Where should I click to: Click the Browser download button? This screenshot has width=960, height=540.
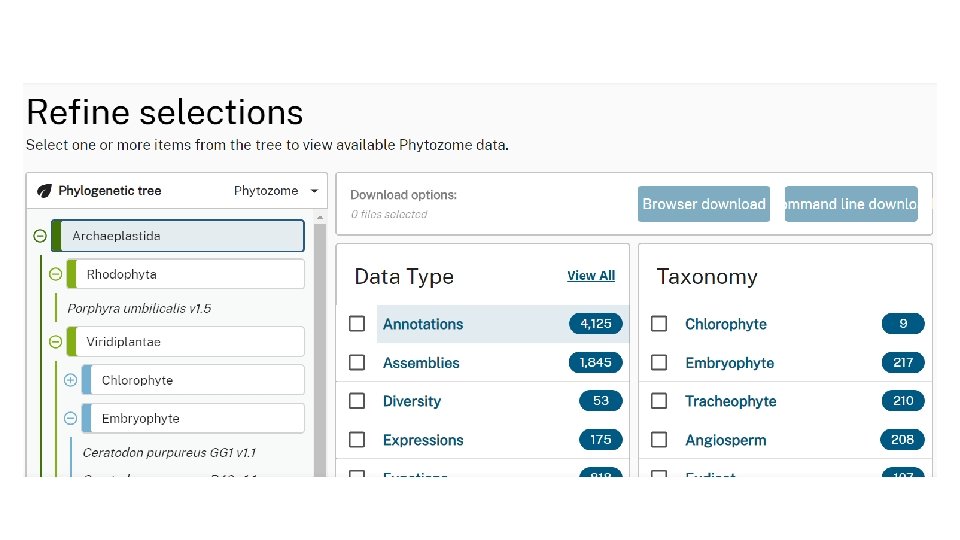(704, 204)
